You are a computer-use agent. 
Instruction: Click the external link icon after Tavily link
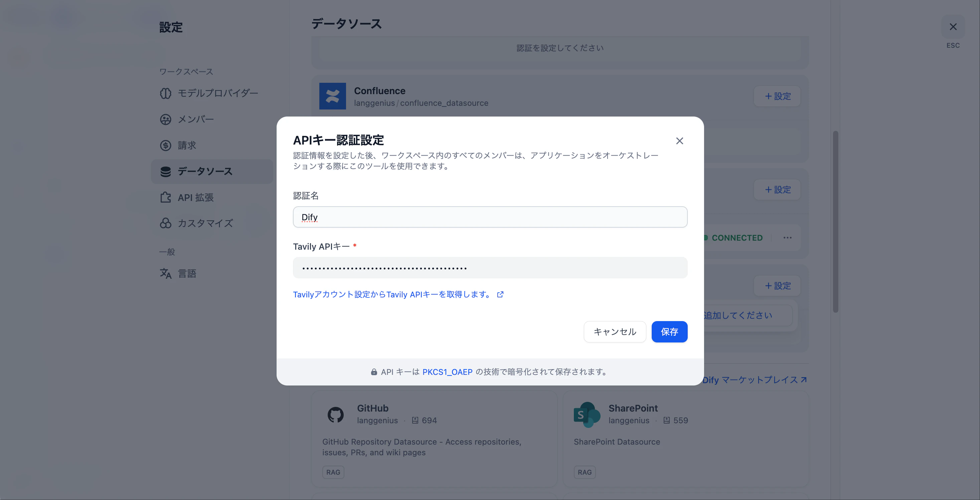(x=500, y=295)
